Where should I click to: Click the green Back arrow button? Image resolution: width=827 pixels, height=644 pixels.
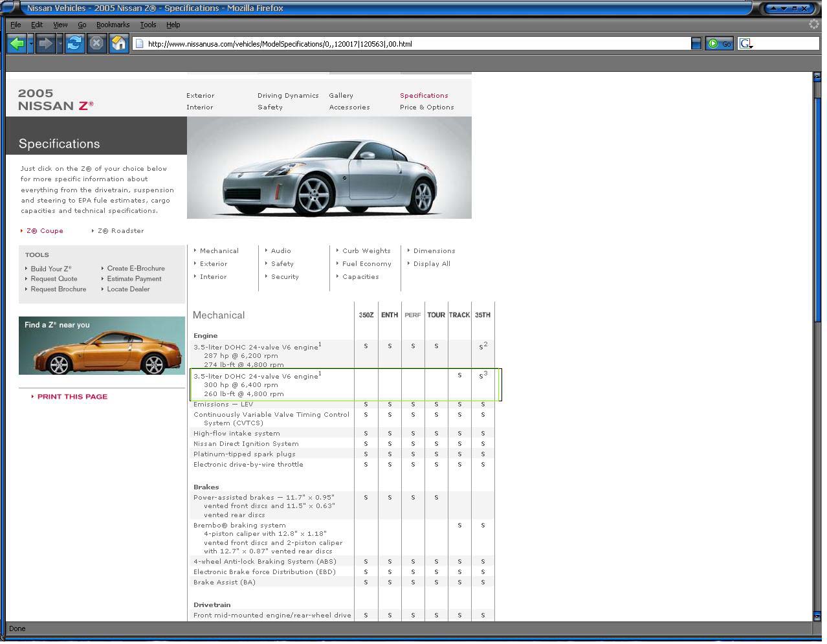coord(17,43)
